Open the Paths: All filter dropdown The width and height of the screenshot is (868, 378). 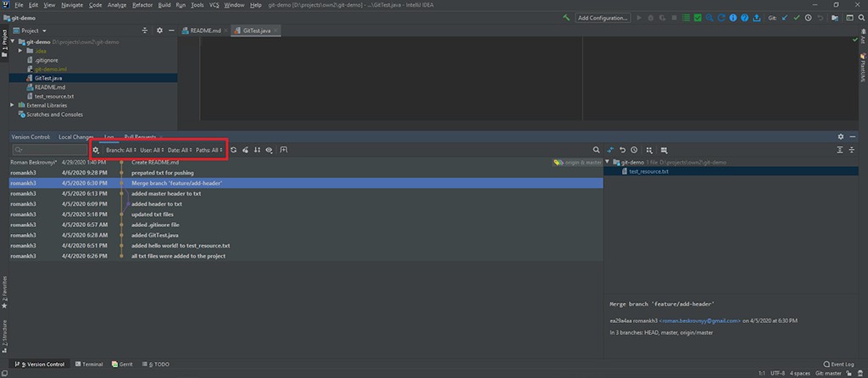pos(209,150)
